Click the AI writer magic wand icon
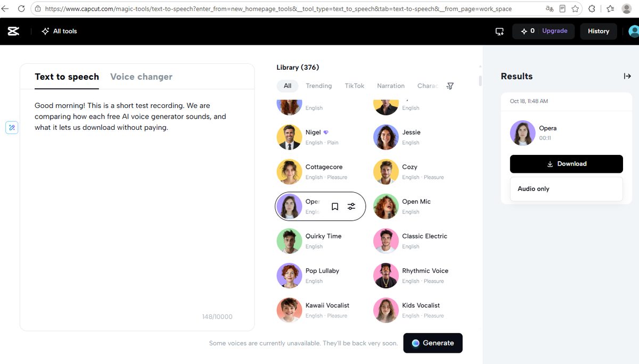Image resolution: width=639 pixels, height=364 pixels. (x=12, y=127)
